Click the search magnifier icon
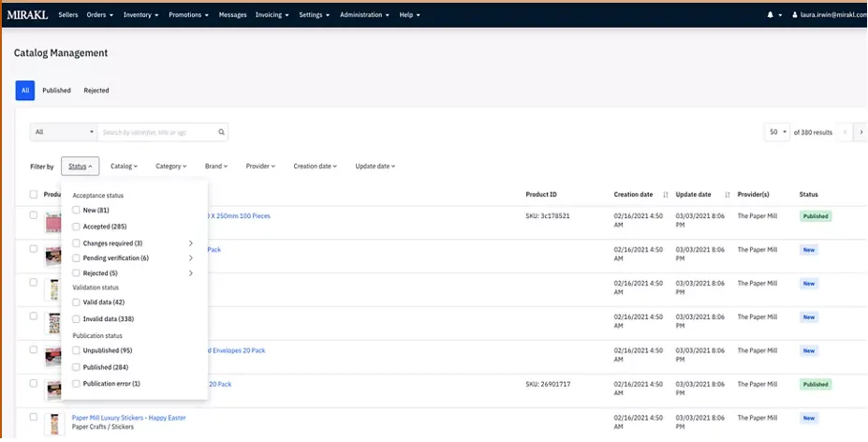This screenshot has height=442, width=868. coord(221,133)
